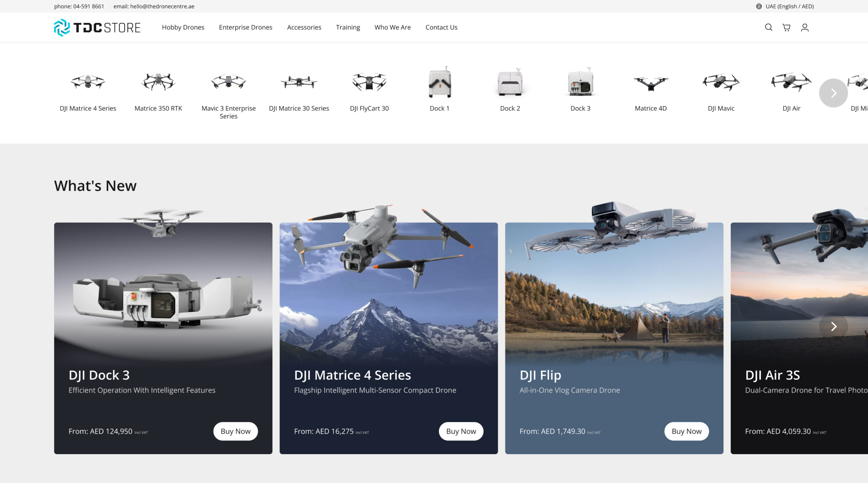868x483 pixels.
Task: Click the DJI Dock 3 card title
Action: click(99, 375)
